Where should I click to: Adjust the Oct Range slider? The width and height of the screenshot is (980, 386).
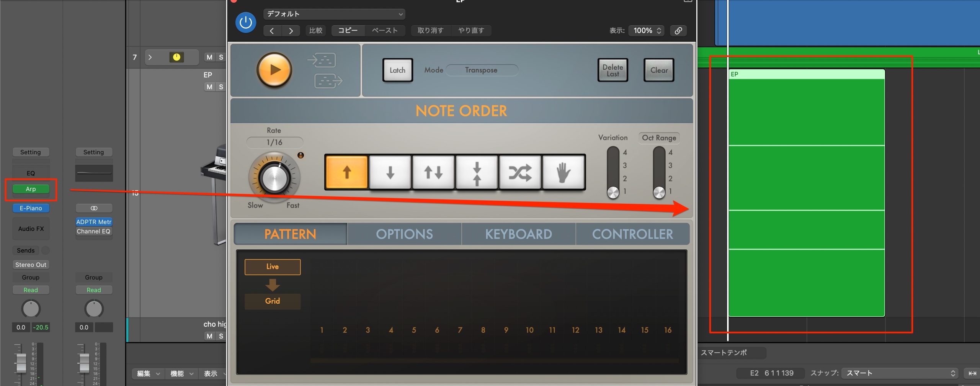coord(659,172)
